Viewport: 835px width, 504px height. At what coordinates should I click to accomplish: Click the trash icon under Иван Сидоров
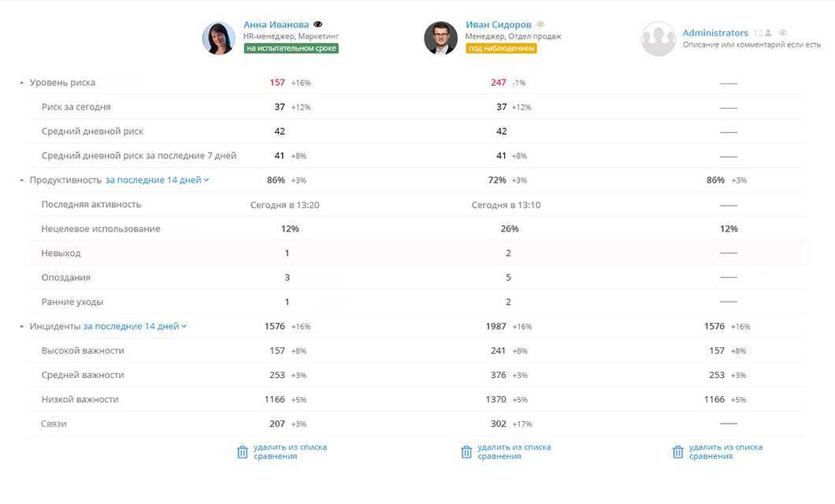[466, 452]
